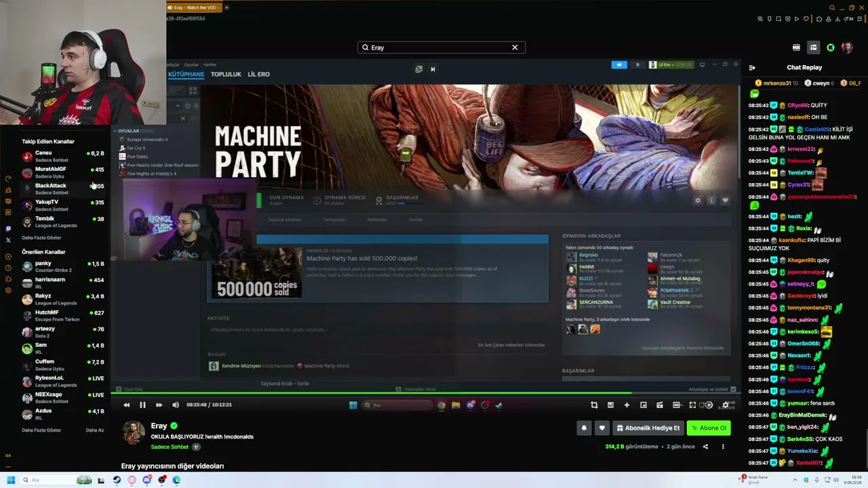
Task: Open the video player settings gear
Action: pyautogui.click(x=726, y=405)
